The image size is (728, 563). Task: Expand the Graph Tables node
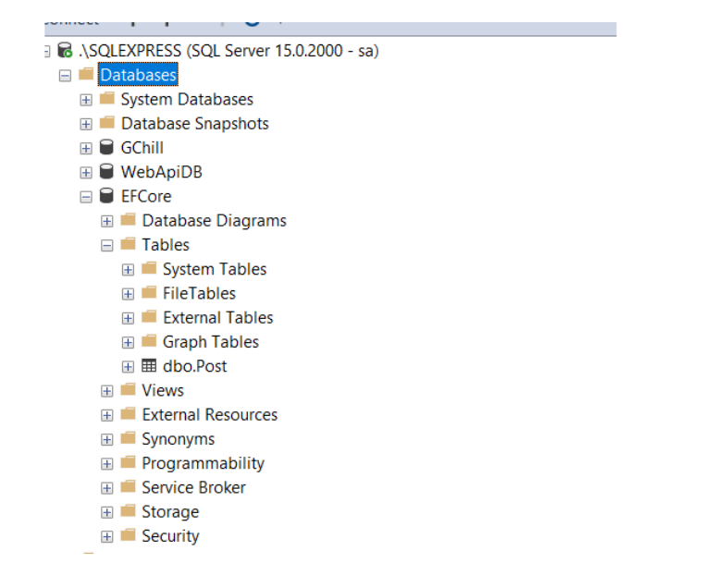[128, 343]
